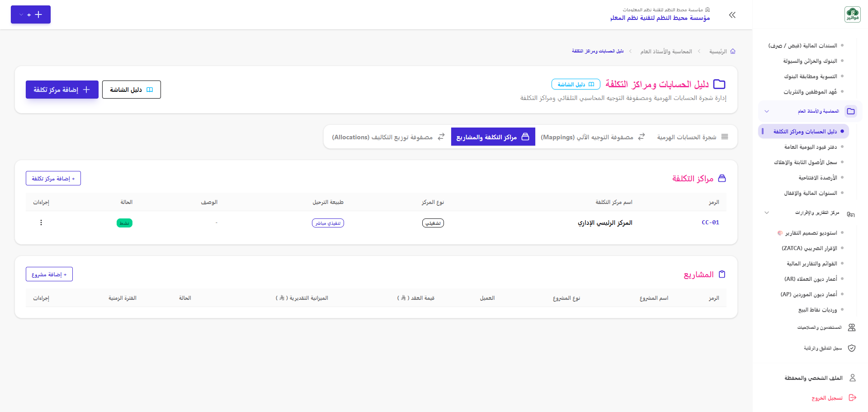This screenshot has width=868, height=412.
Task: Click the + إضافة مشروع button
Action: click(x=49, y=274)
